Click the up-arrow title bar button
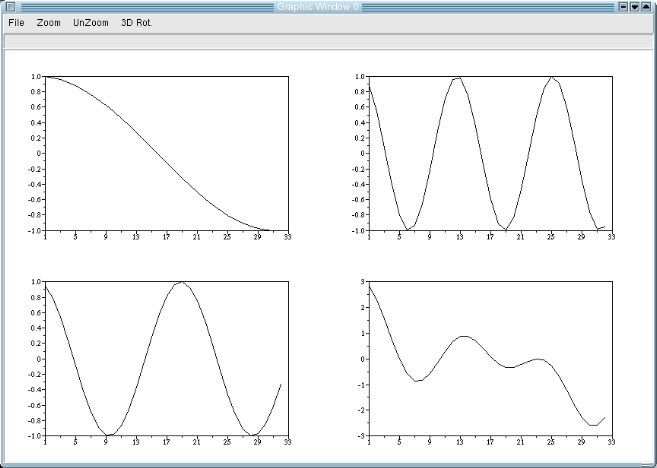The height and width of the screenshot is (468, 657). click(x=647, y=6)
